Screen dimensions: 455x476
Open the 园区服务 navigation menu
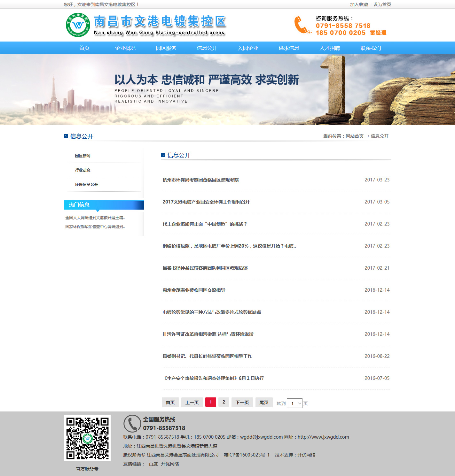point(166,48)
